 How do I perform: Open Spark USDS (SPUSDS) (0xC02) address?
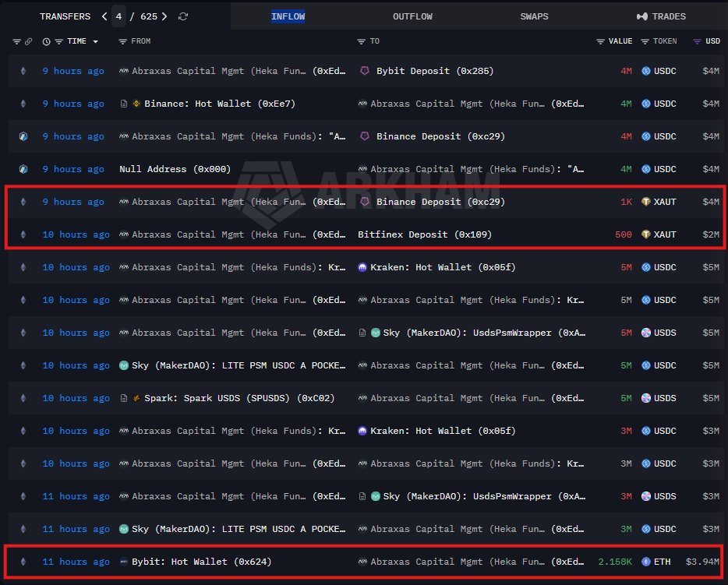coord(239,398)
